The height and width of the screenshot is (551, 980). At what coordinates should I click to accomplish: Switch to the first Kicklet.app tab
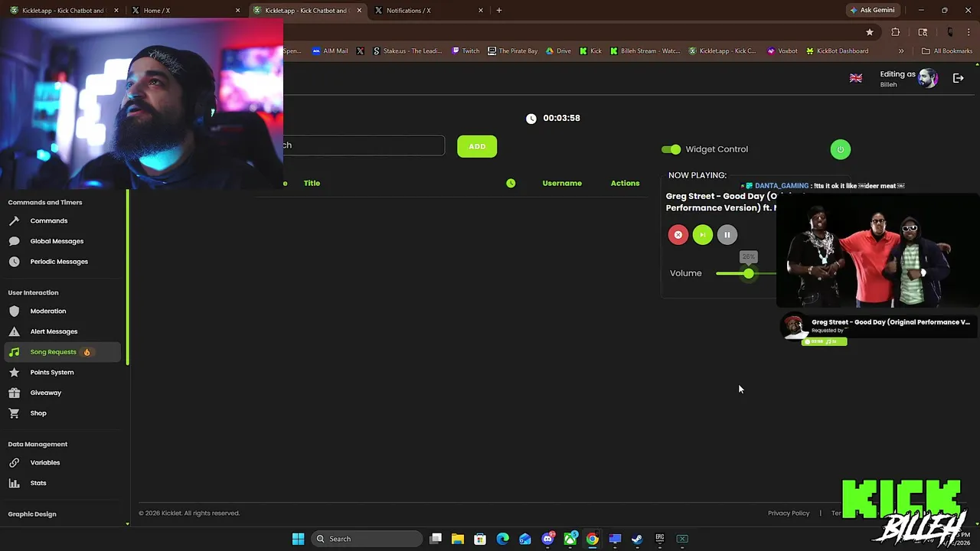pos(63,11)
